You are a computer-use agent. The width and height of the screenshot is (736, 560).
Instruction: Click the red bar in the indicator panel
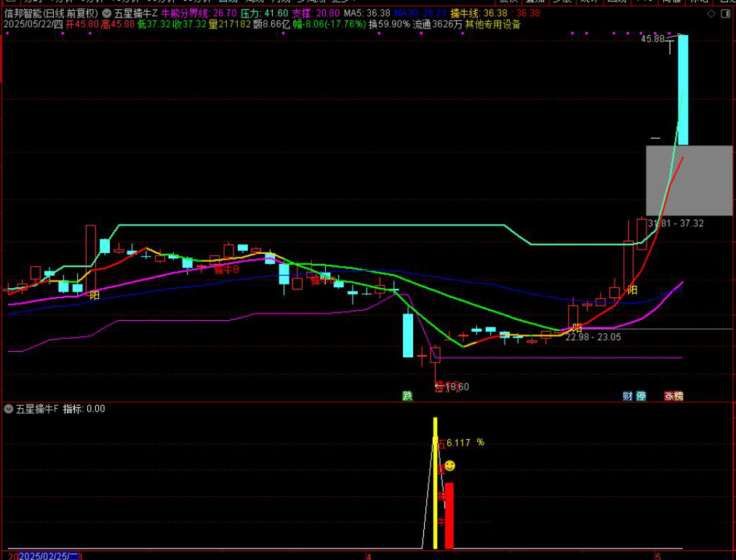449,515
